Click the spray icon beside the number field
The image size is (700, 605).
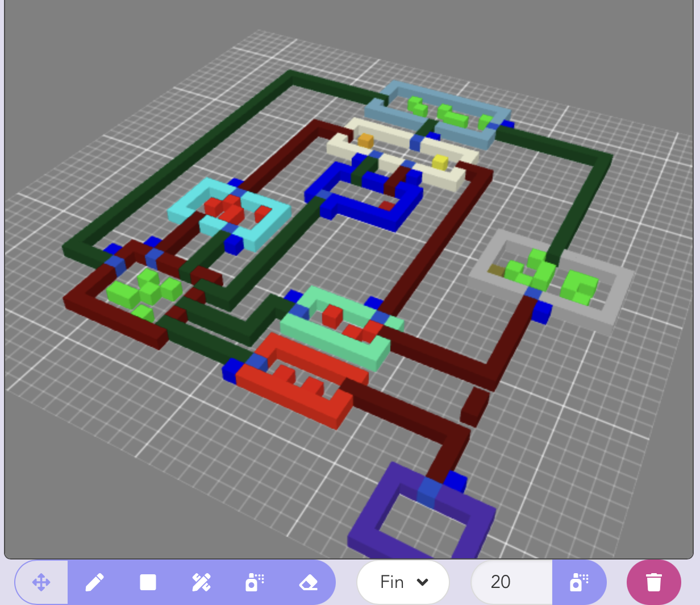(580, 582)
